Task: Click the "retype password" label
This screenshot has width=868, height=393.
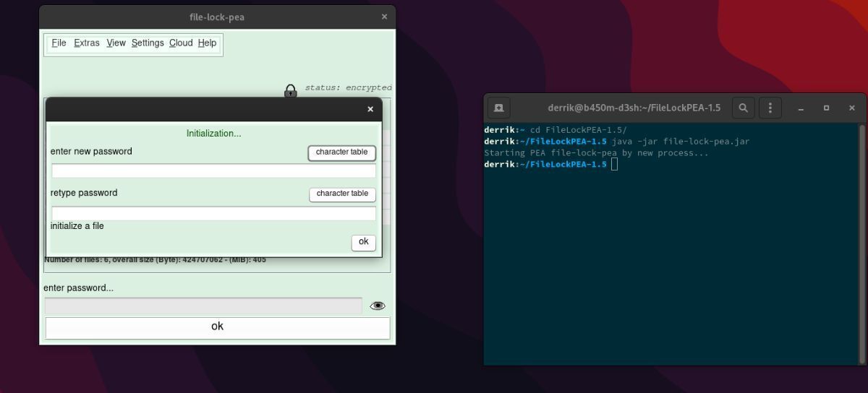Action: click(x=84, y=193)
